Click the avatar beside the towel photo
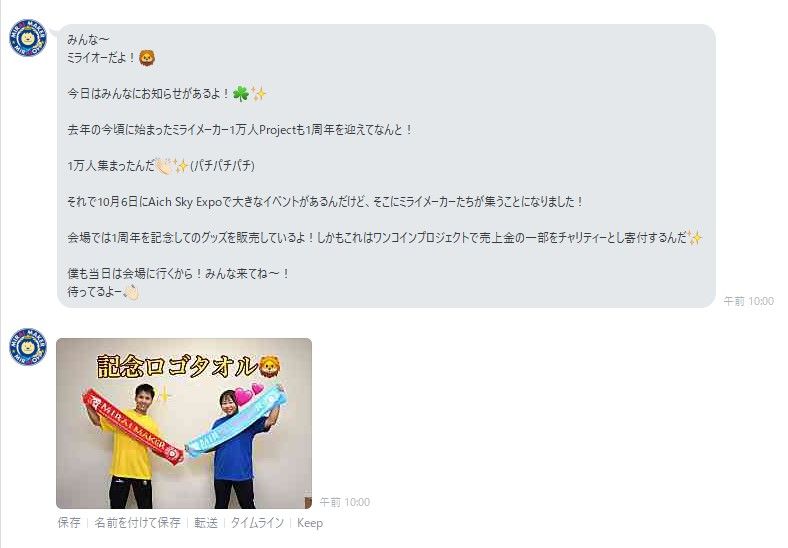This screenshot has height=548, width=788. pos(28,347)
